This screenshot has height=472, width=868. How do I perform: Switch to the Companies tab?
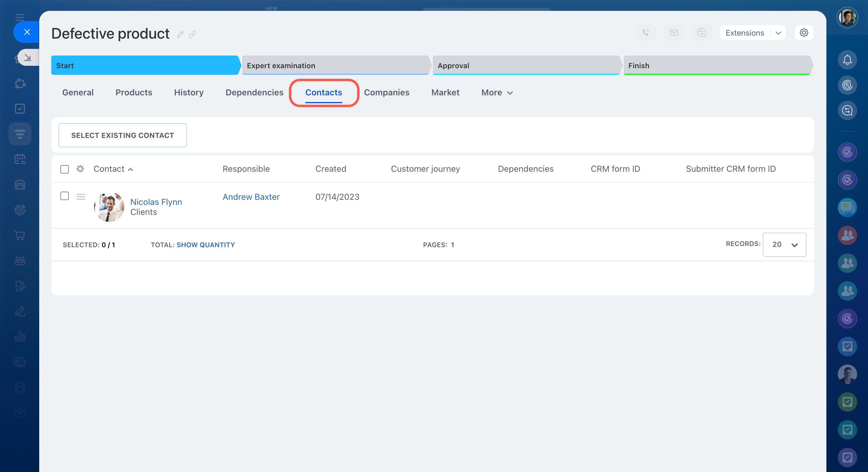coord(386,92)
